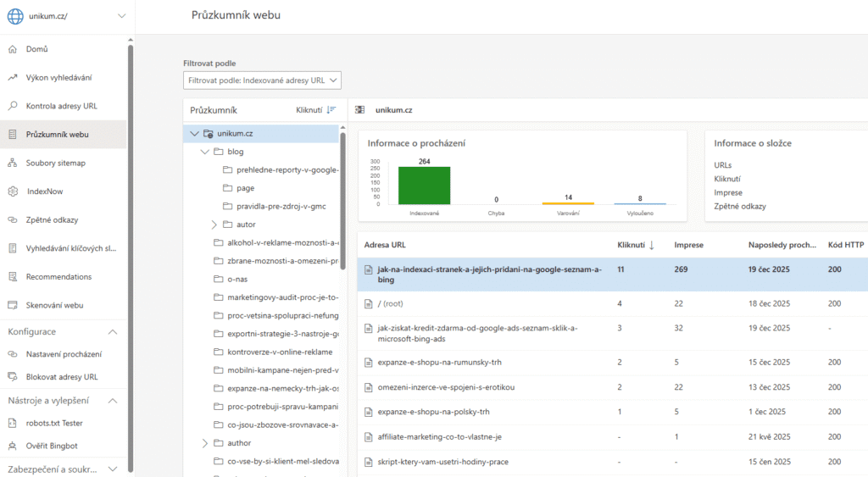Open Skenování webu menu item

click(x=54, y=305)
